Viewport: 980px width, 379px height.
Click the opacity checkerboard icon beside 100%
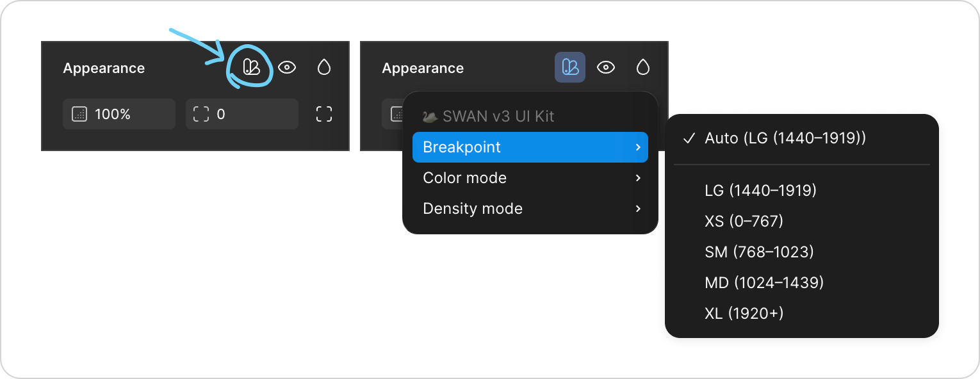[79, 114]
